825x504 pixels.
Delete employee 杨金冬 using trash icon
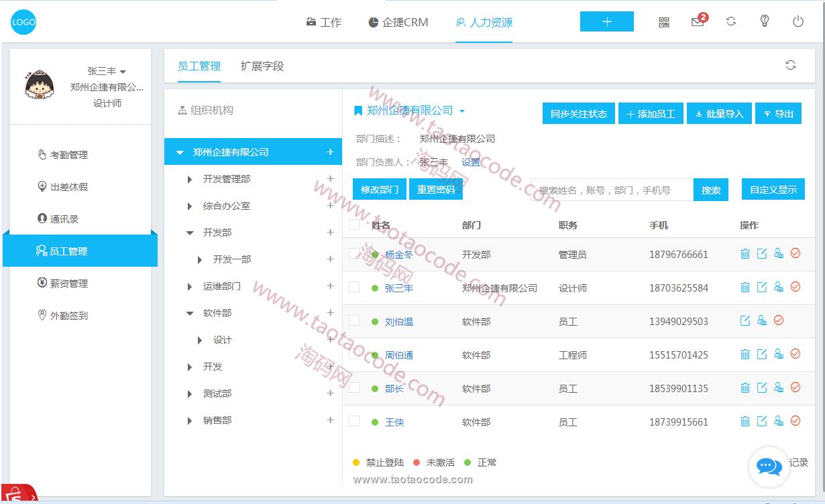(745, 253)
